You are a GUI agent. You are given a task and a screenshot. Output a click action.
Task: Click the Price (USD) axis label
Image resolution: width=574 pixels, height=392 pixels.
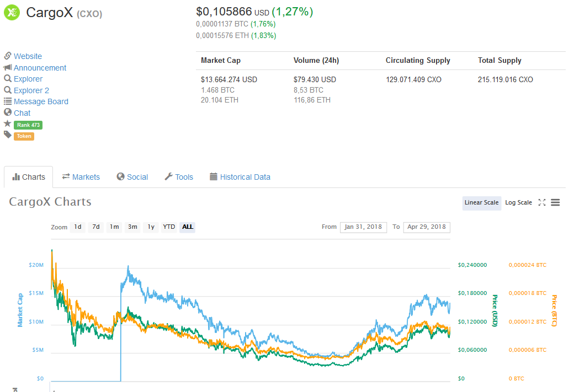[495, 310]
